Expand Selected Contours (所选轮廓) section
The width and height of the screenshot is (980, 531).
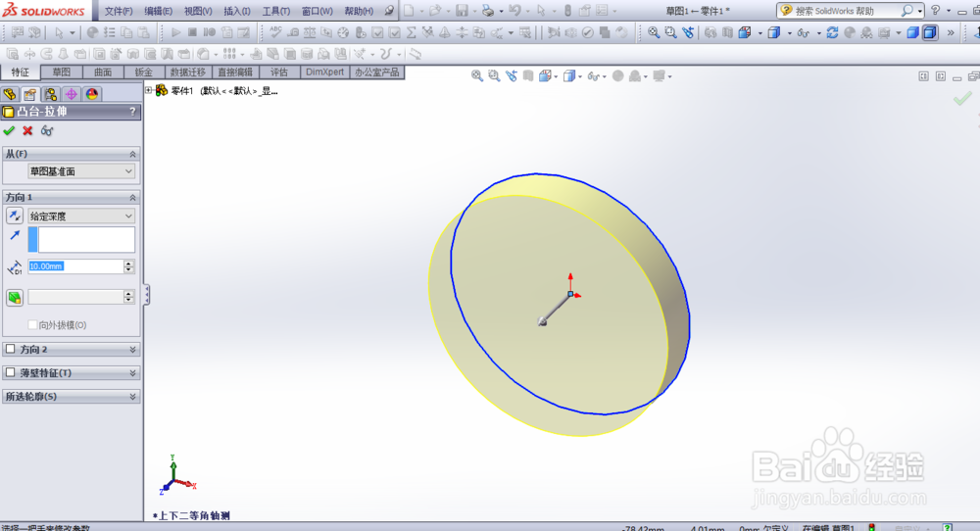coord(132,397)
